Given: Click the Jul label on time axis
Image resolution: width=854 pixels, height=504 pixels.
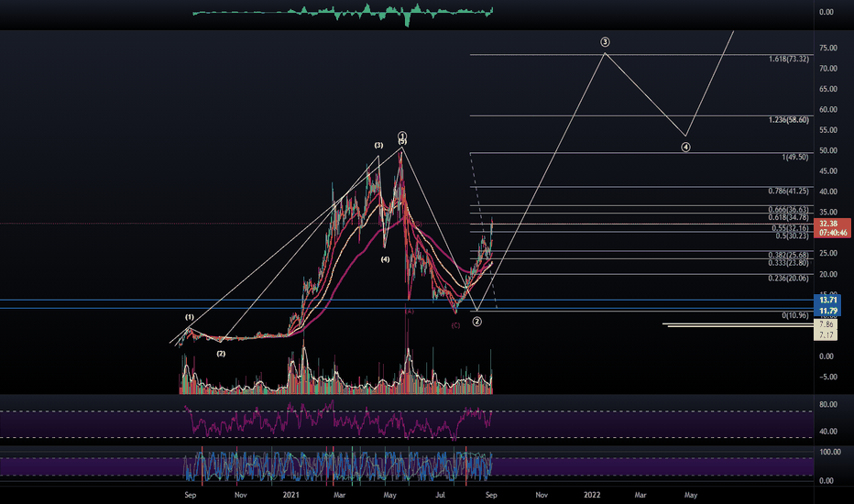Looking at the screenshot, I should (x=440, y=495).
